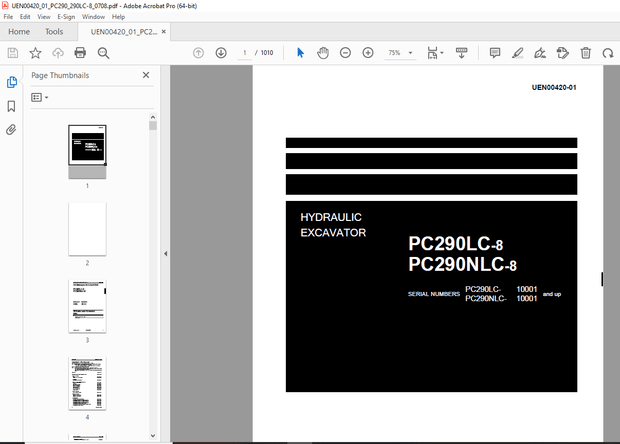Click the 1010 total pages text
This screenshot has height=444, width=620.
[x=267, y=53]
